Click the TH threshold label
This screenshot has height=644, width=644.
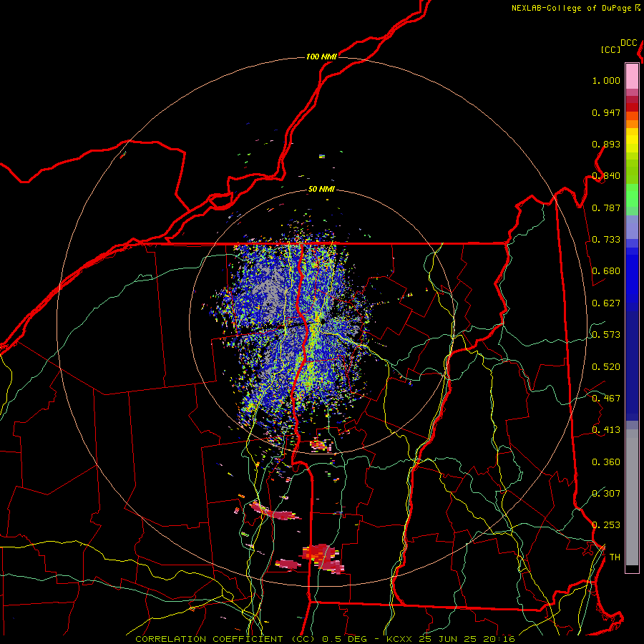tap(615, 557)
